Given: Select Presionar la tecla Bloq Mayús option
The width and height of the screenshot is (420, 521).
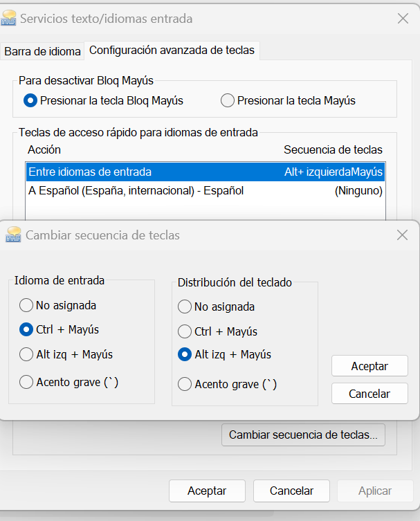Looking at the screenshot, I should pyautogui.click(x=30, y=101).
